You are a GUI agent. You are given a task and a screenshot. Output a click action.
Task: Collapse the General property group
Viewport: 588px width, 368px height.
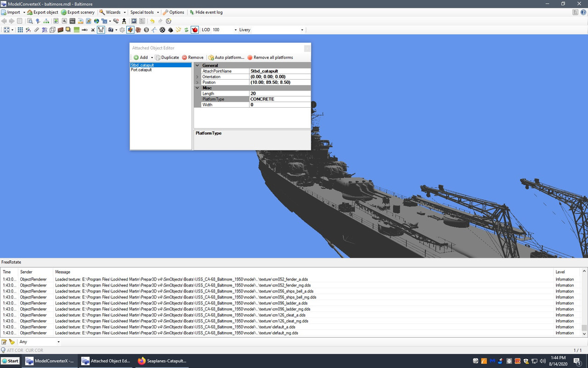[x=198, y=66]
